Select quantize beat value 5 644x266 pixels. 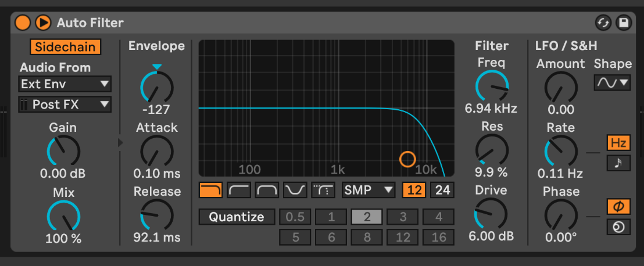tap(295, 238)
